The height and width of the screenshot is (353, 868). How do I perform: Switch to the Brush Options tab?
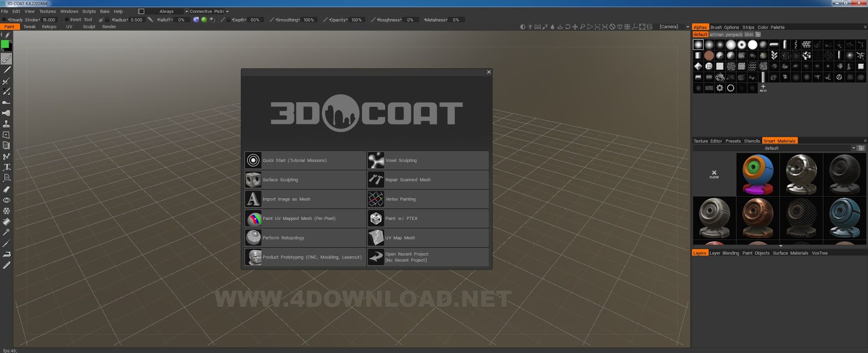(724, 27)
